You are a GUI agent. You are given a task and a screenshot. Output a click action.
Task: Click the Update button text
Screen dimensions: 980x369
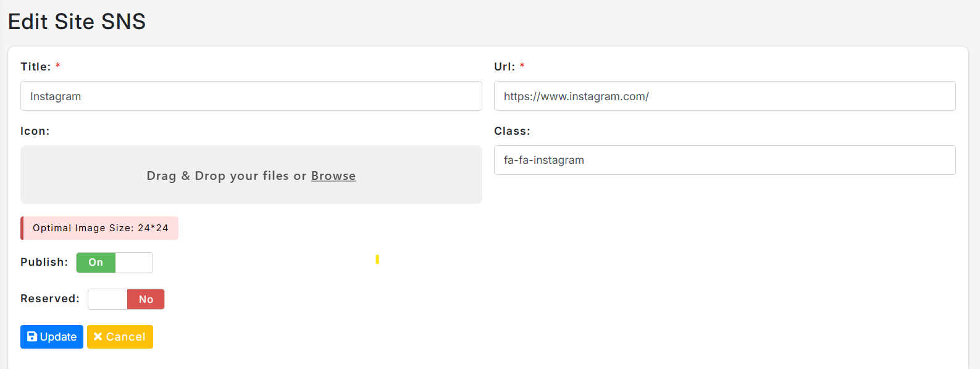[58, 337]
